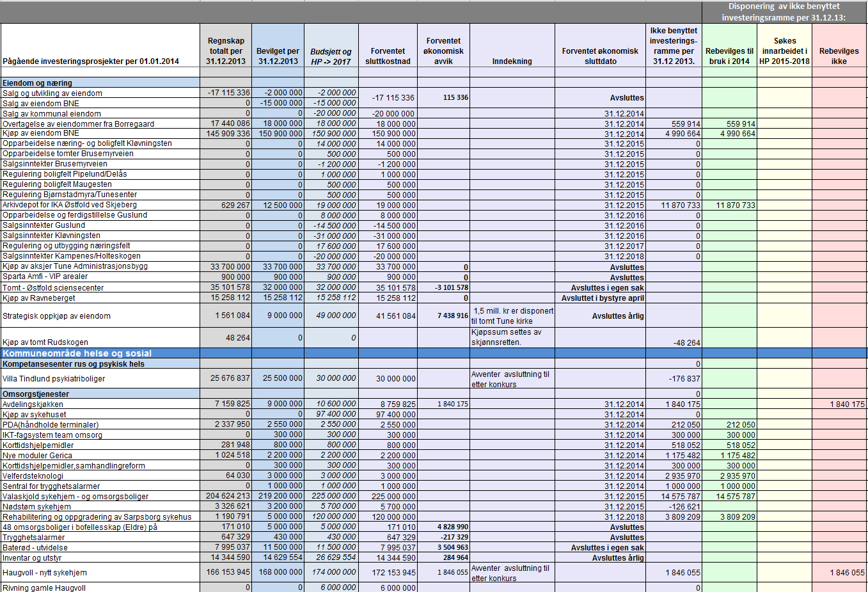Select 'Rehabilitering og oppgradering av Sarpsborg sykehus'
Viewport: 868px width, 592px height.
(x=97, y=517)
